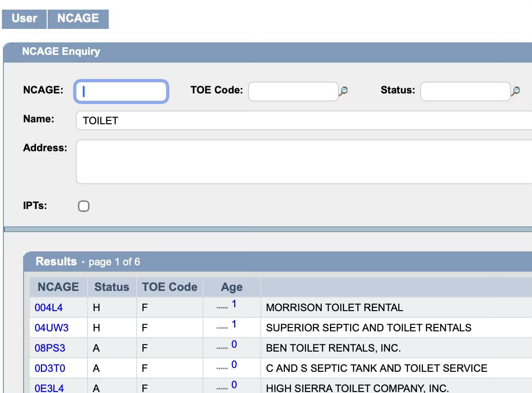Sort results by the NCAGE column header
The width and height of the screenshot is (532, 393).
coord(58,287)
